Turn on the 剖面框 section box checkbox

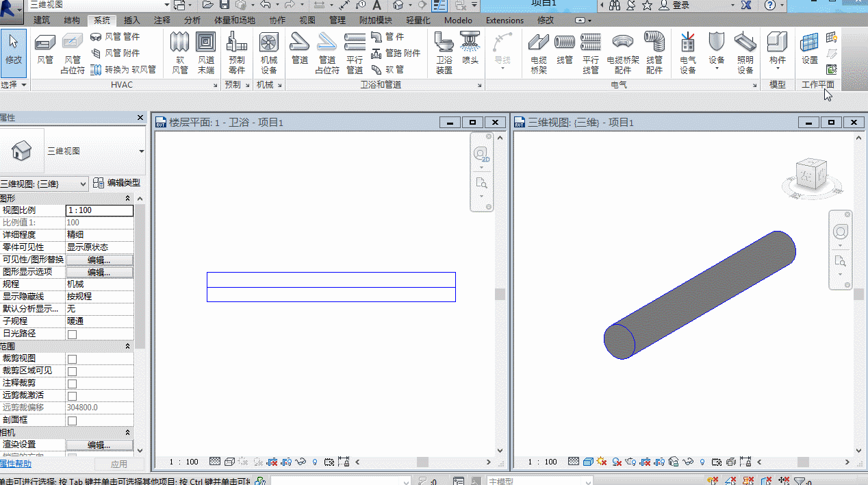point(72,421)
